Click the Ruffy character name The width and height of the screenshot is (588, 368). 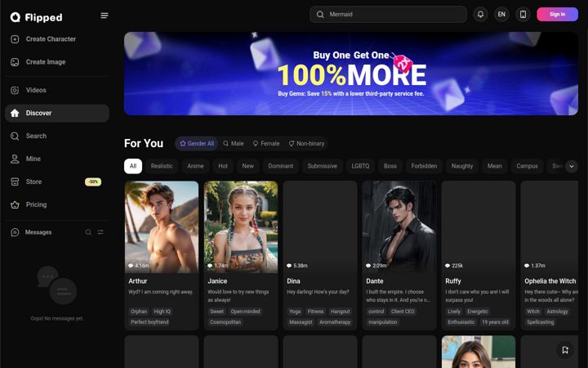point(453,281)
